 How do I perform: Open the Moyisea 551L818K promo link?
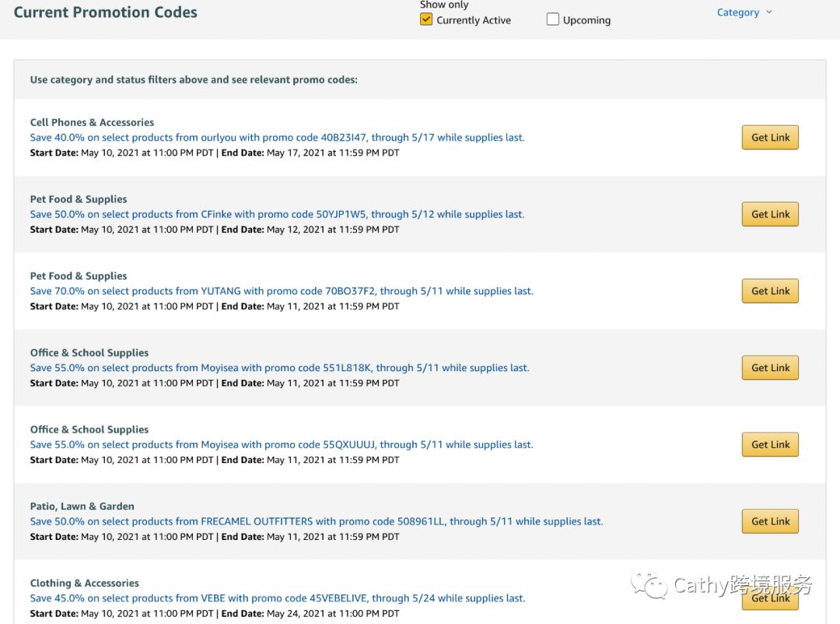(x=279, y=368)
